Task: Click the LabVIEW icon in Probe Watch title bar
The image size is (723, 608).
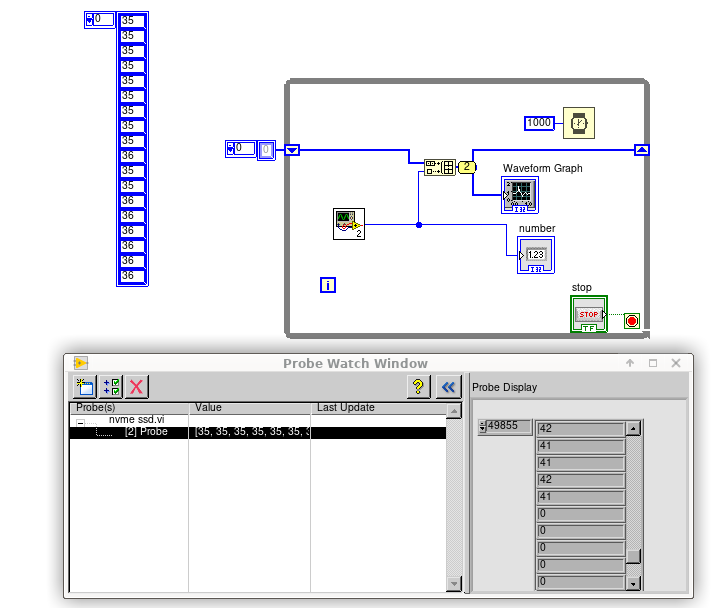Action: 80,363
